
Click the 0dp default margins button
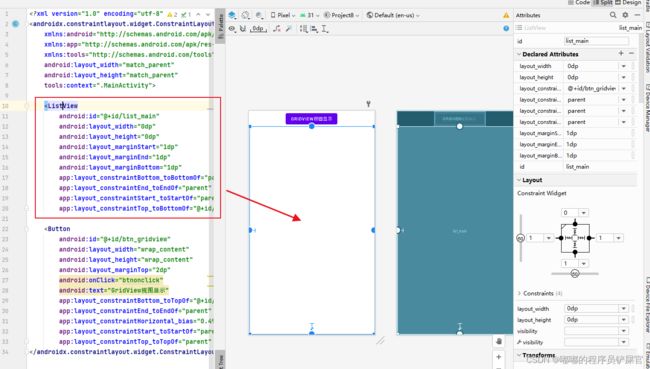tap(258, 29)
